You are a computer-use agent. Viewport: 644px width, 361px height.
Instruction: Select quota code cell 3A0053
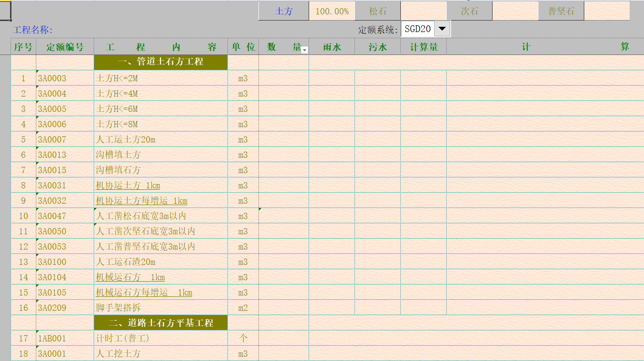pyautogui.click(x=65, y=247)
